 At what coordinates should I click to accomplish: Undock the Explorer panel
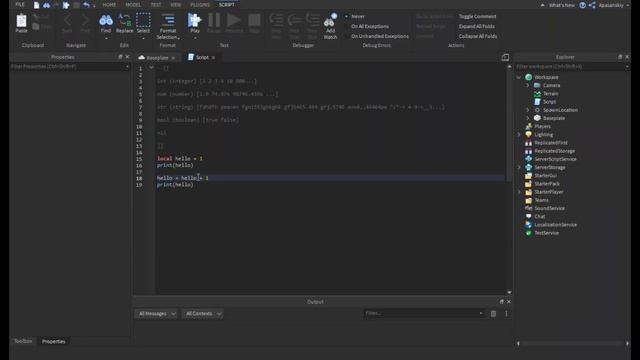coord(620,57)
